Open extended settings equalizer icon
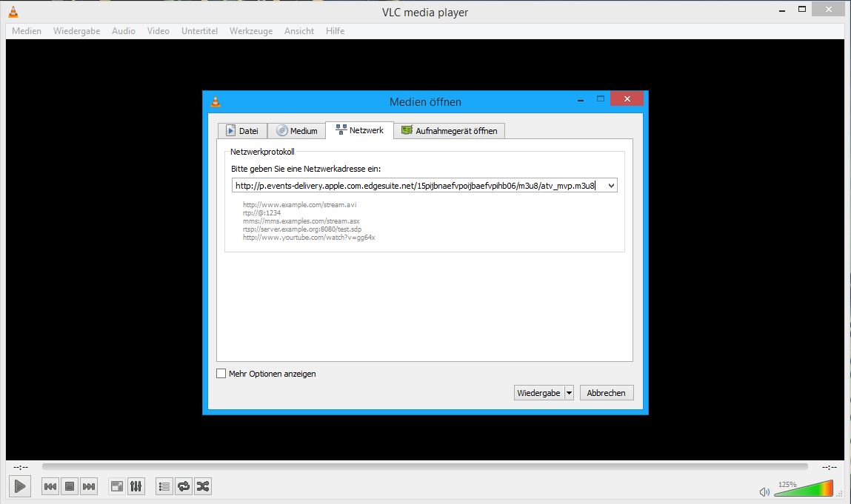851x504 pixels. click(136, 487)
